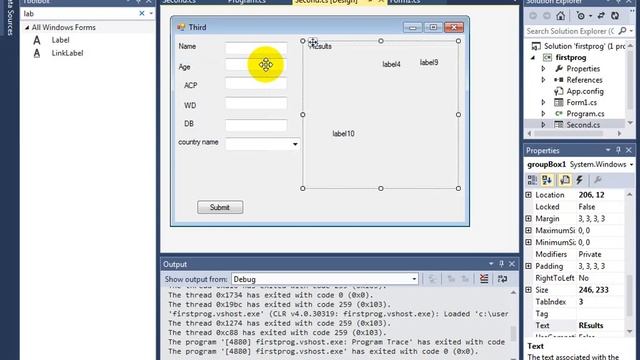This screenshot has height=360, width=640.
Task: Expand the Second.cs node
Action: pyautogui.click(x=543, y=124)
